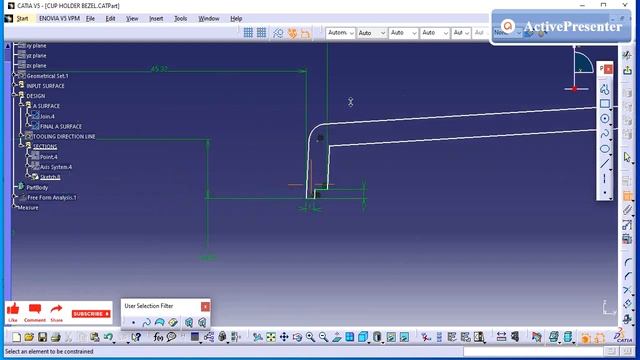Image resolution: width=640 pixels, height=360 pixels.
Task: Open the Formula f(x) tool
Action: [x=158, y=337]
